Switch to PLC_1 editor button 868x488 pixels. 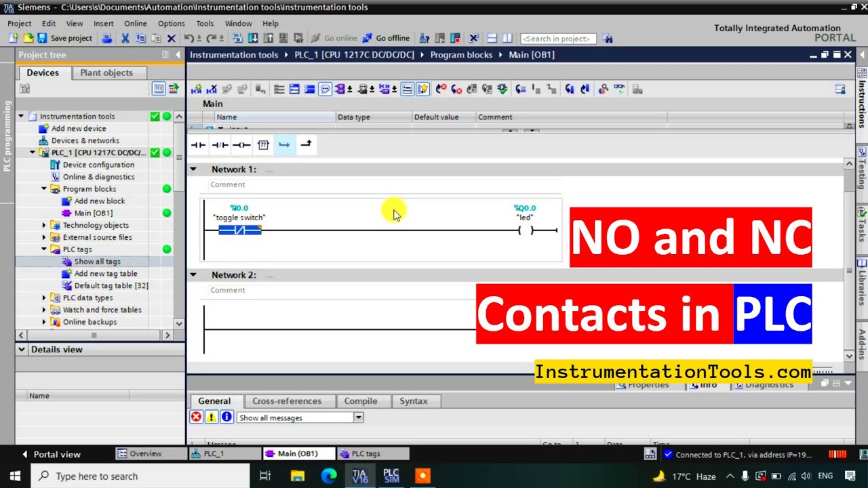coord(224,453)
